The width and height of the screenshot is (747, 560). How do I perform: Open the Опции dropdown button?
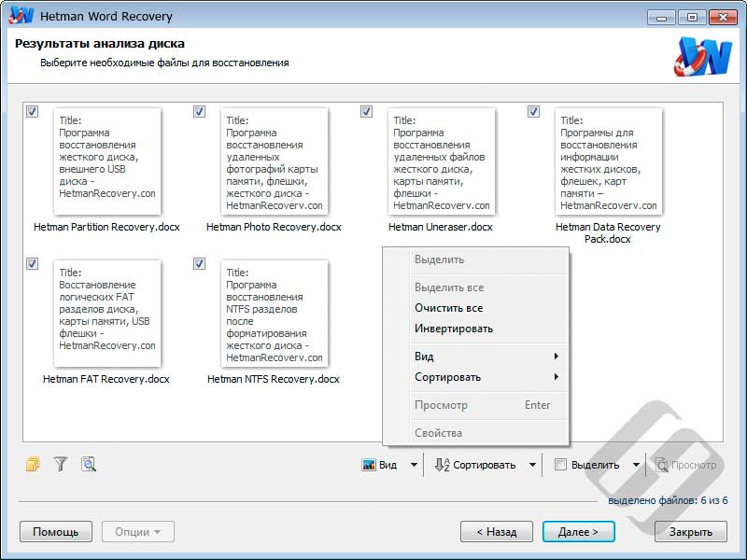(x=137, y=531)
